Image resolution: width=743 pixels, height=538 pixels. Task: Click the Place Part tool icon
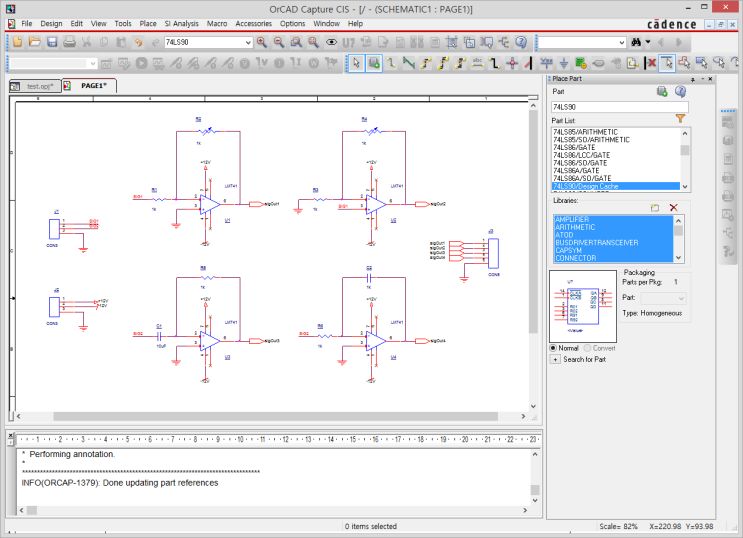(374, 63)
